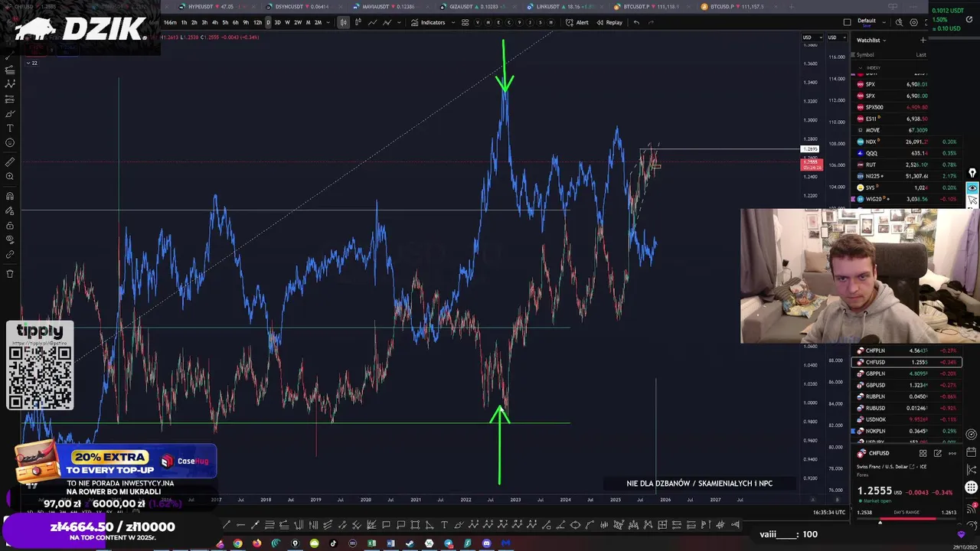Open CHFUSD details panel grid icon

point(923,453)
